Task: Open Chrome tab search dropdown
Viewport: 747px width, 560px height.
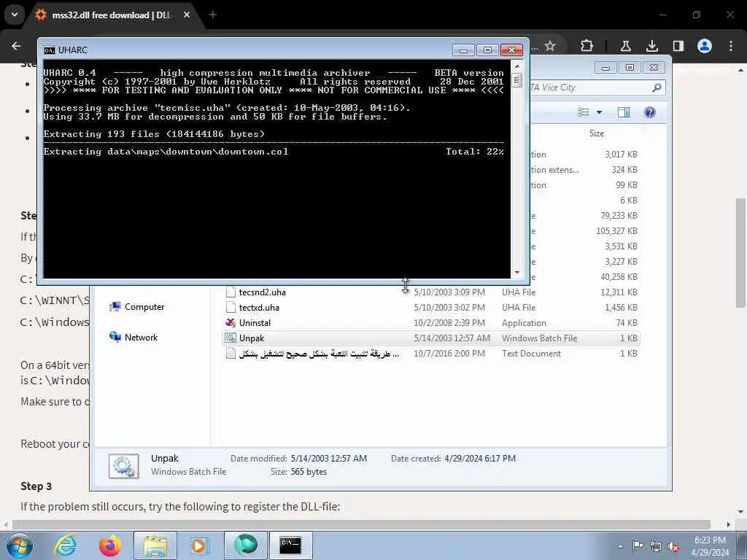Action: pyautogui.click(x=15, y=15)
